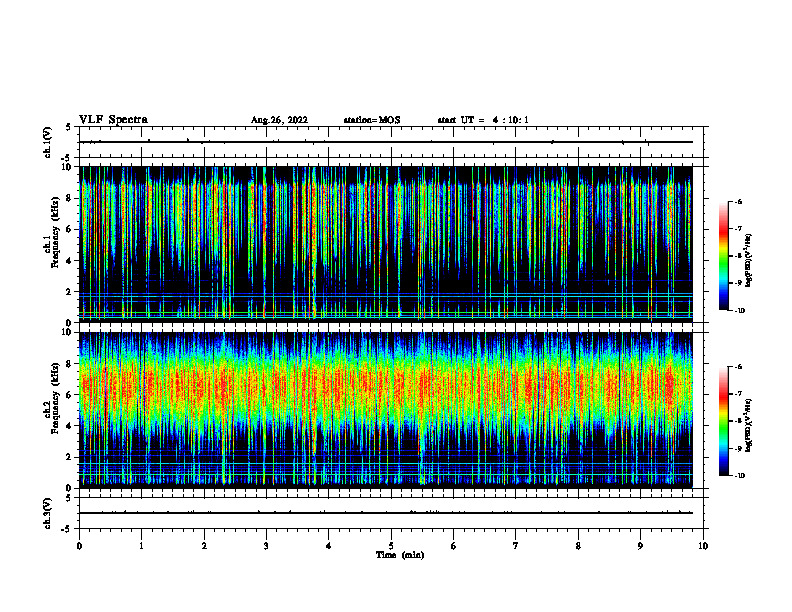Image resolution: width=792 pixels, height=612 pixels.
Task: Click the color bar beside the ch.1 spectrogram
Action: [x=724, y=256]
